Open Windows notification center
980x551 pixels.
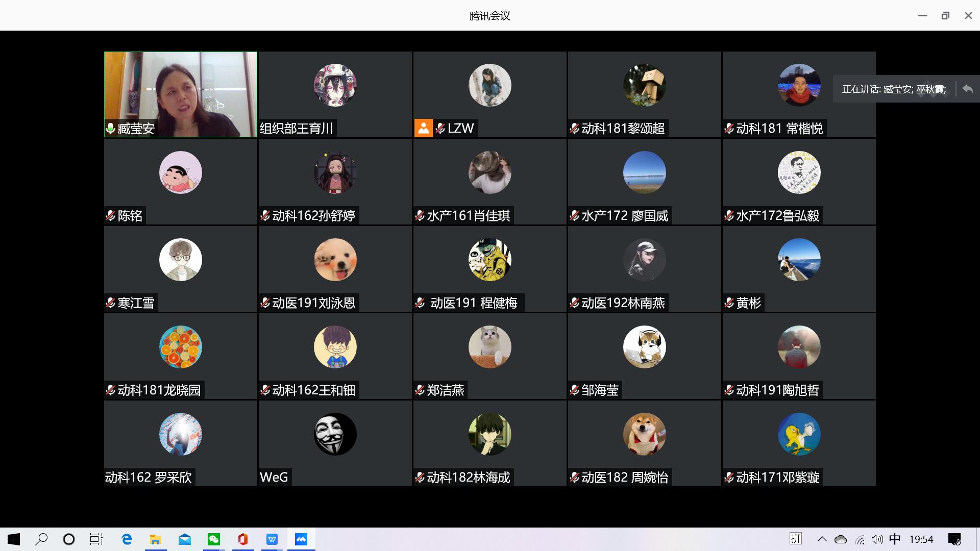[x=954, y=539]
